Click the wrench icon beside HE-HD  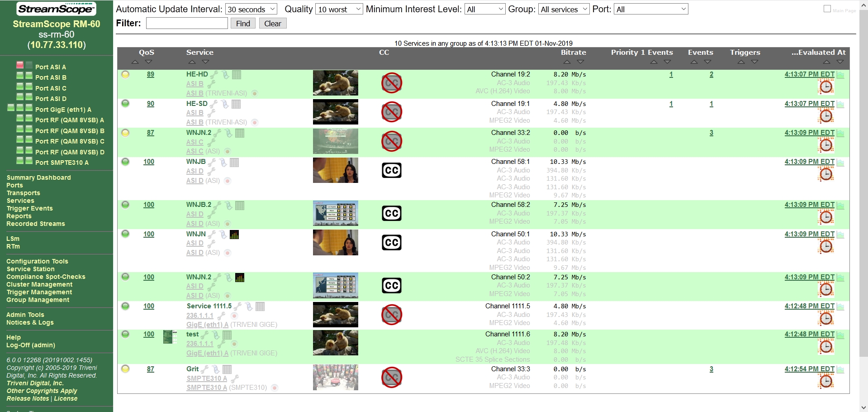[x=214, y=75]
